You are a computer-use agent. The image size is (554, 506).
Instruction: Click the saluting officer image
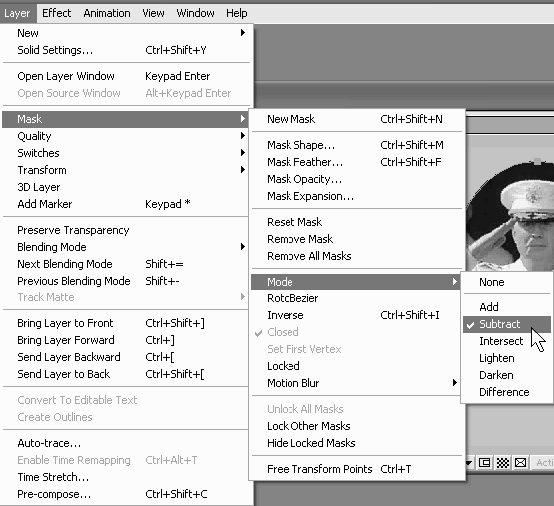click(x=511, y=216)
